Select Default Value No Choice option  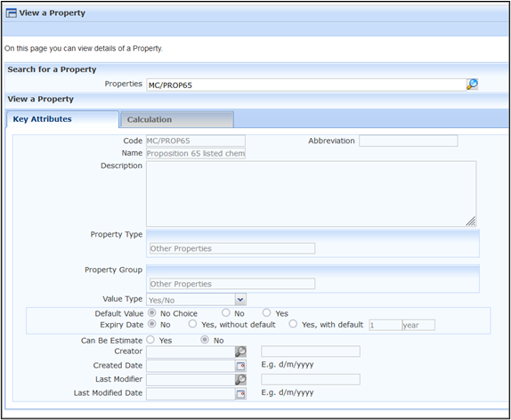click(152, 313)
